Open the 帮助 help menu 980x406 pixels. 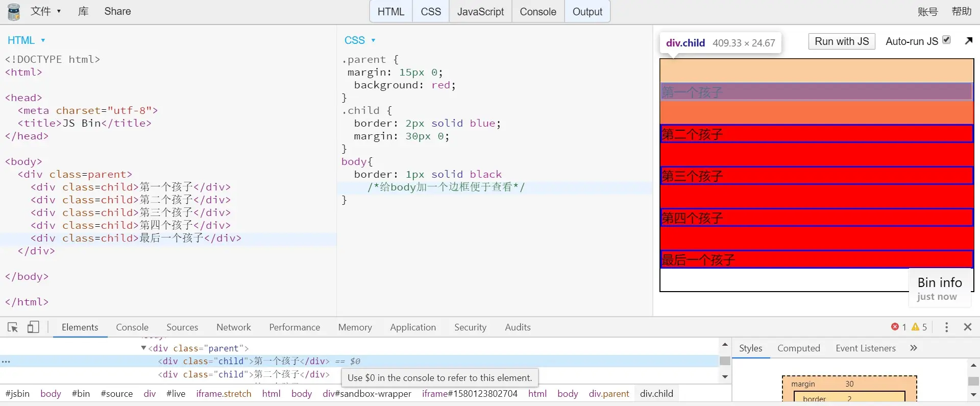(962, 11)
